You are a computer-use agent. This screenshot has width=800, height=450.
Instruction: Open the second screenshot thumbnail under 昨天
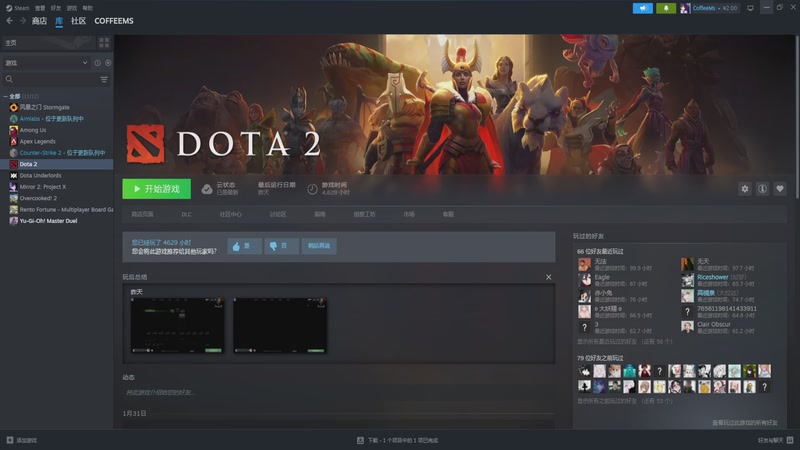[280, 326]
